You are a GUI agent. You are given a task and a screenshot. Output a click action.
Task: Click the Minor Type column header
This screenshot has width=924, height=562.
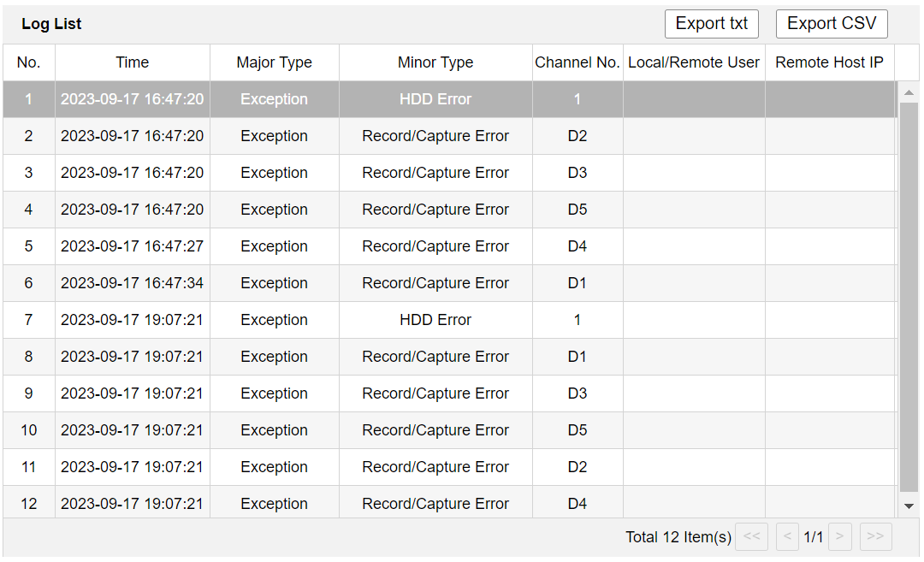point(435,62)
